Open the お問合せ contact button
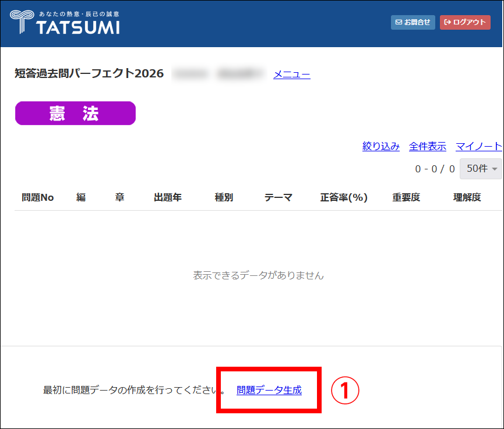This screenshot has width=504, height=429. (413, 22)
